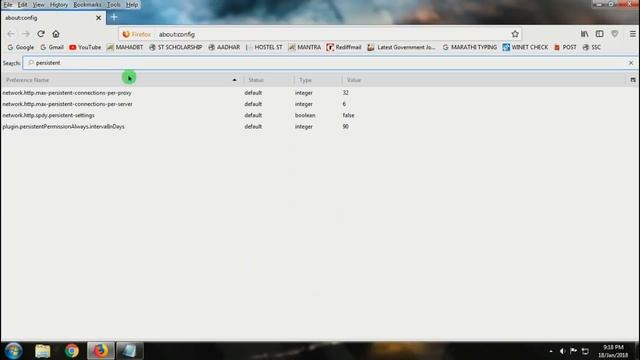This screenshot has height=360, width=640.
Task: Open File Explorer from the taskbar
Action: point(42,351)
